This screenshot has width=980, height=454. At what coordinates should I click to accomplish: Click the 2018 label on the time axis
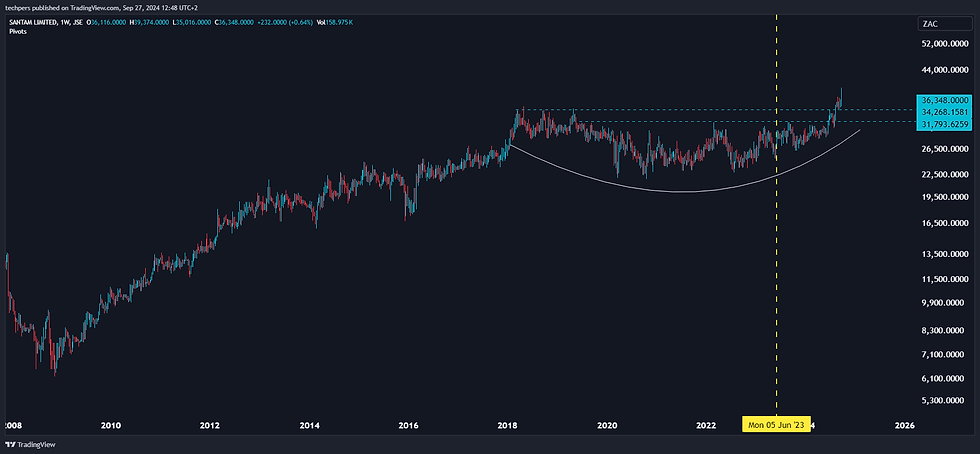pos(508,425)
